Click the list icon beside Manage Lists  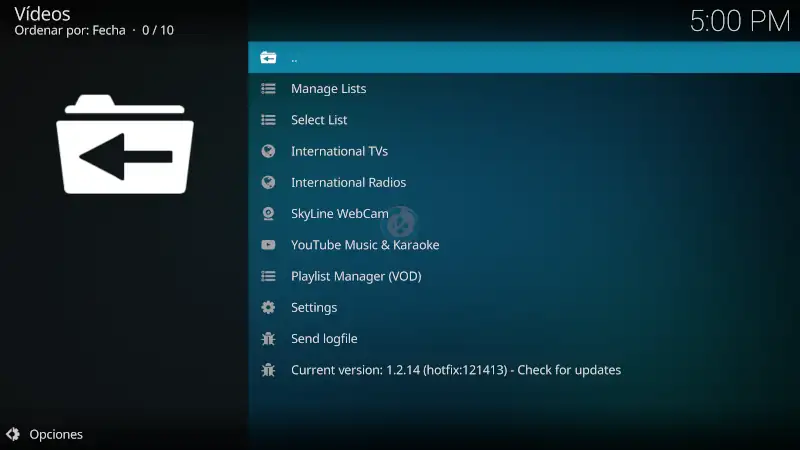tap(268, 89)
